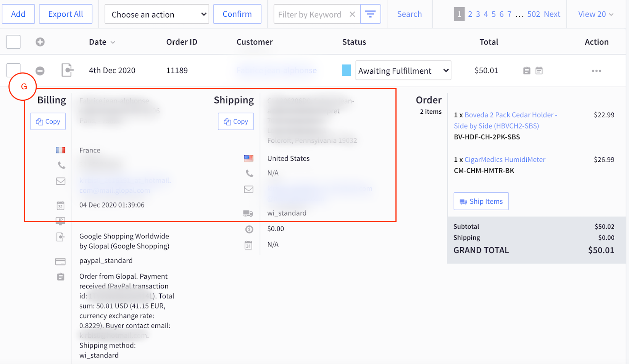Screen dimensions: 629x364
Task: Open the advanced filter options icon
Action: (370, 14)
